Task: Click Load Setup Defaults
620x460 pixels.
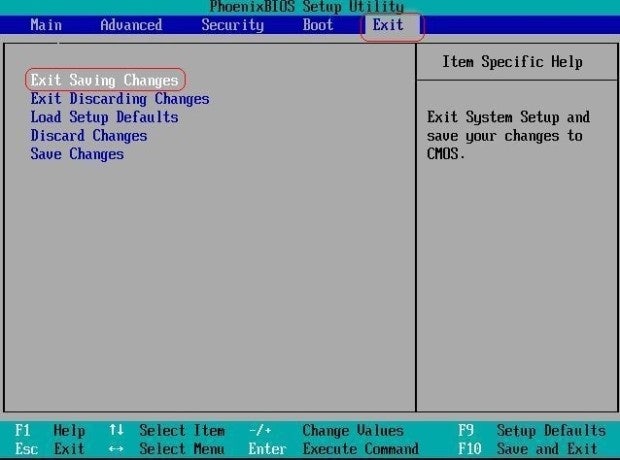Action: (104, 117)
